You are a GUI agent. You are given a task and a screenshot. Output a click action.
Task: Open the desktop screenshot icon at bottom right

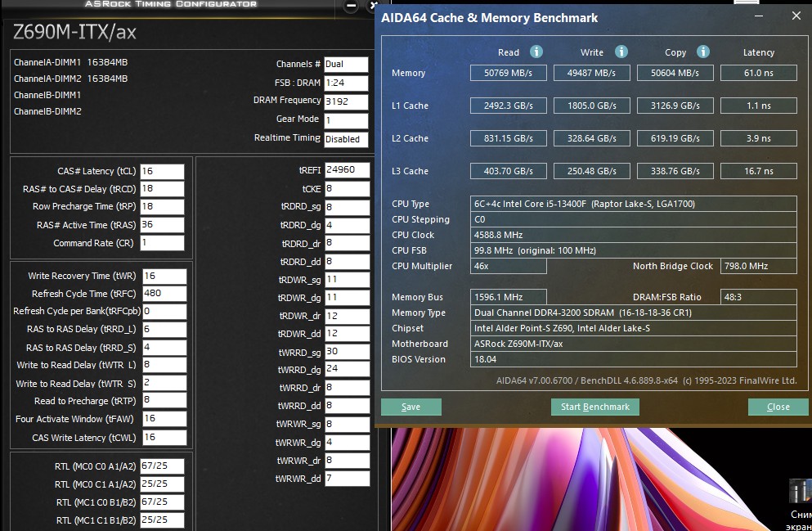click(x=800, y=505)
